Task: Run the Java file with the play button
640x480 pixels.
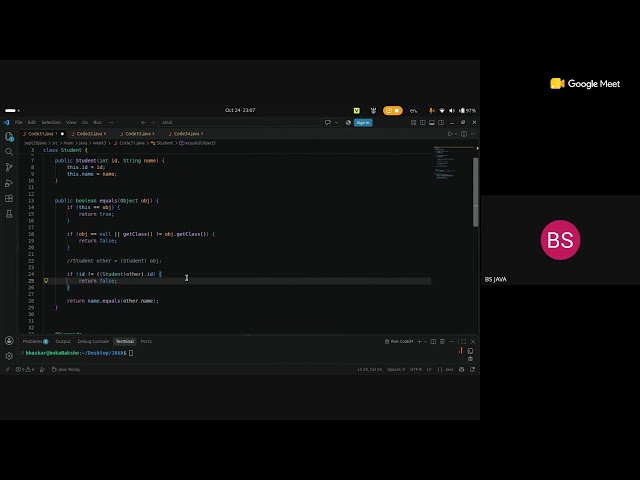Action: click(x=450, y=134)
